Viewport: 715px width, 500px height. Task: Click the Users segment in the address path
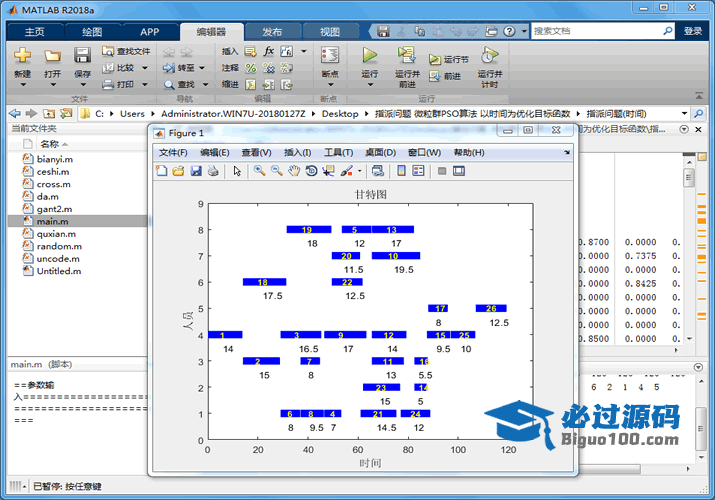[x=132, y=113]
